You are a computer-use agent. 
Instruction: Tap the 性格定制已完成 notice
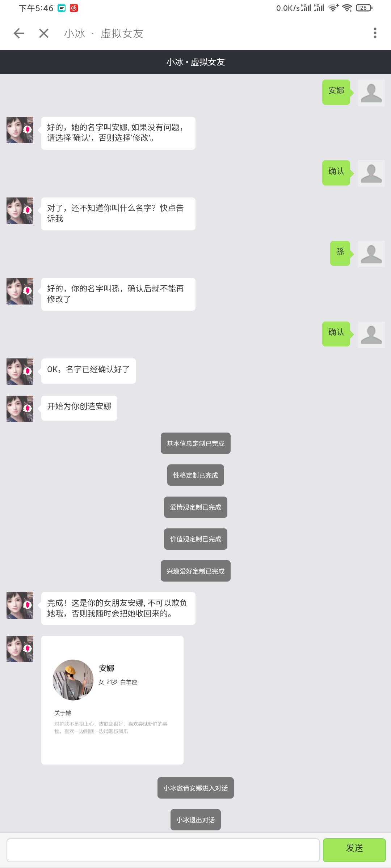[195, 475]
